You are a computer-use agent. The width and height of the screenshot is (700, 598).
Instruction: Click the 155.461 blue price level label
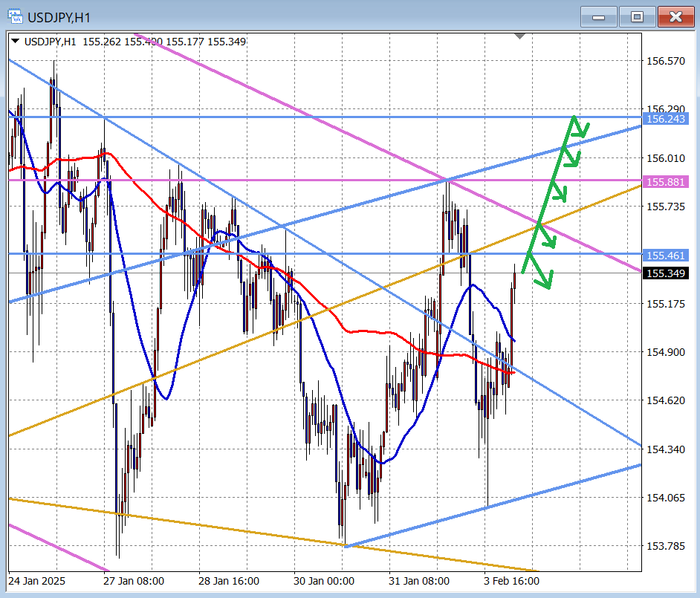pyautogui.click(x=667, y=256)
